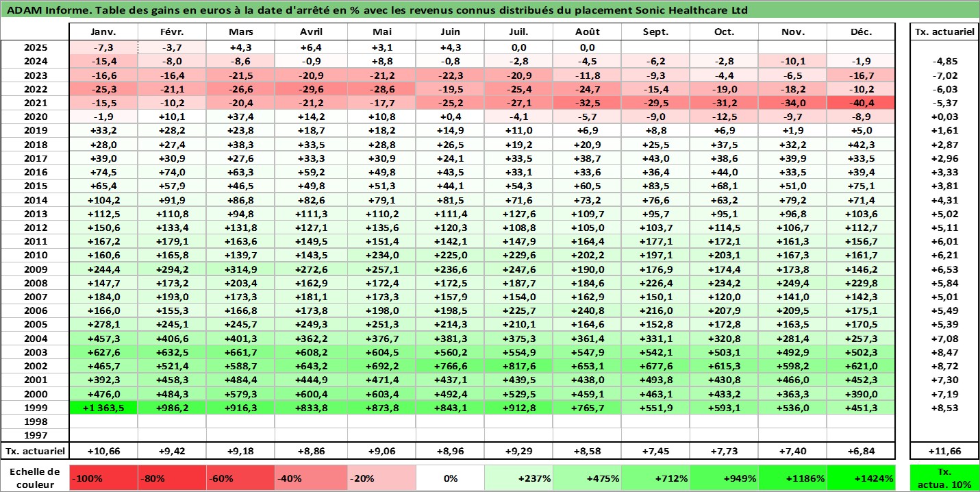Viewport: 980px width, 492px height.
Task: Click the -32,5 cell in August 2021
Action: coord(587,103)
